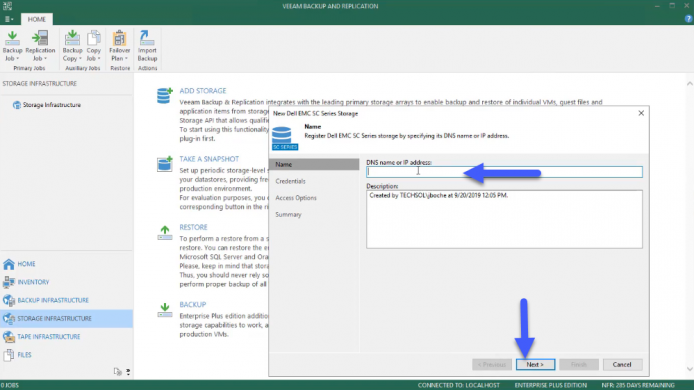This screenshot has width=694, height=390.
Task: Click the ADD STORAGE link
Action: point(203,91)
